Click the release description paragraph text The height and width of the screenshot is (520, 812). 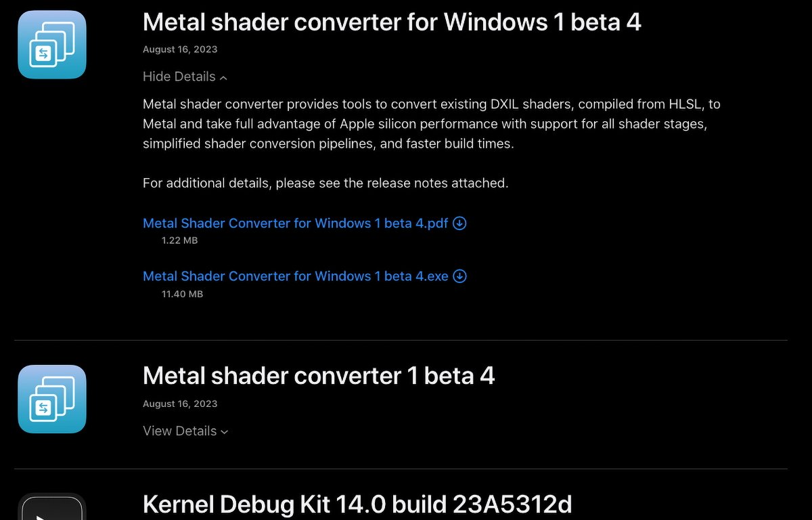[x=406, y=124]
